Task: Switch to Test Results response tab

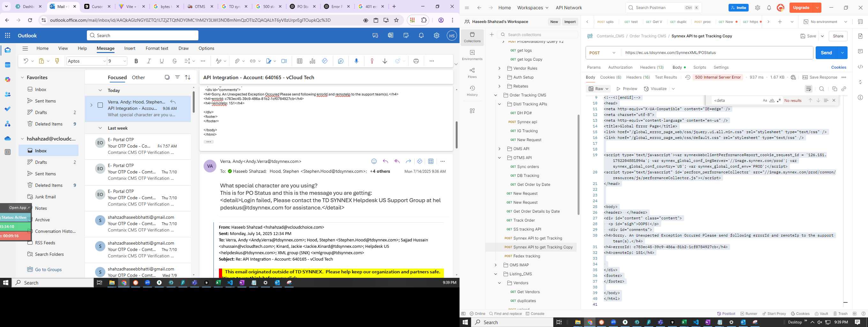Action: pos(666,77)
